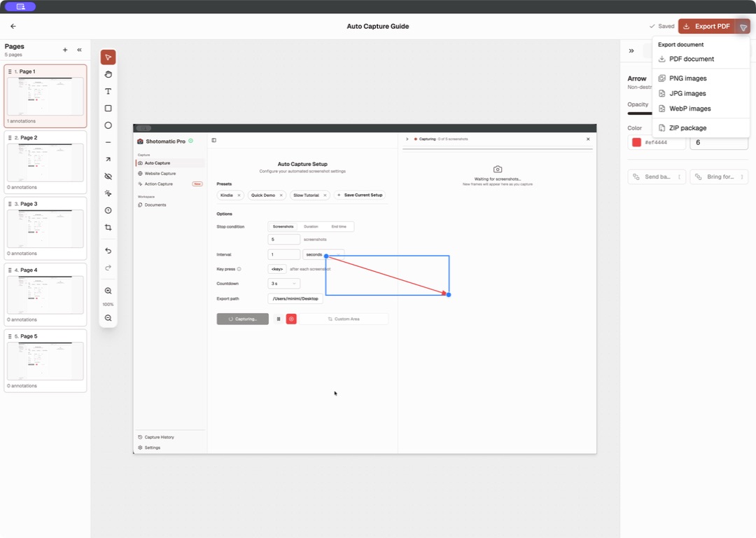Grab the drag handle beside Page 4

click(10, 270)
